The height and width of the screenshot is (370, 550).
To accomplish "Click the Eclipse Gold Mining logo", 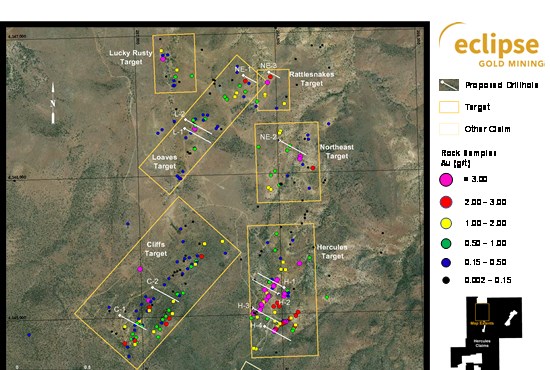I will [491, 45].
